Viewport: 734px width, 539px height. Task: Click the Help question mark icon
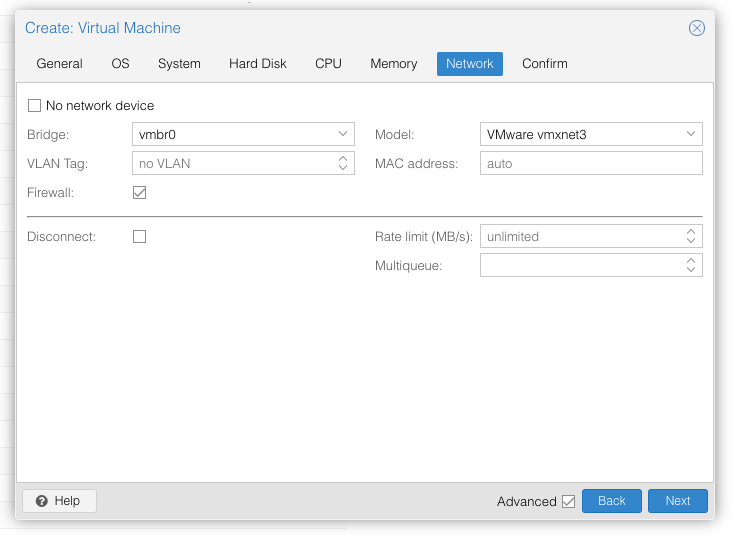[42, 501]
